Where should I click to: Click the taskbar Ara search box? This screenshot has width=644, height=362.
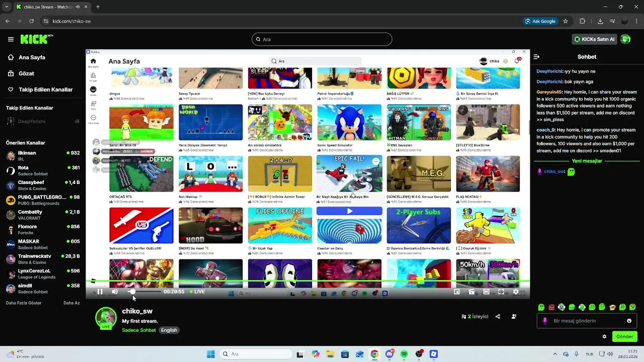click(257, 354)
